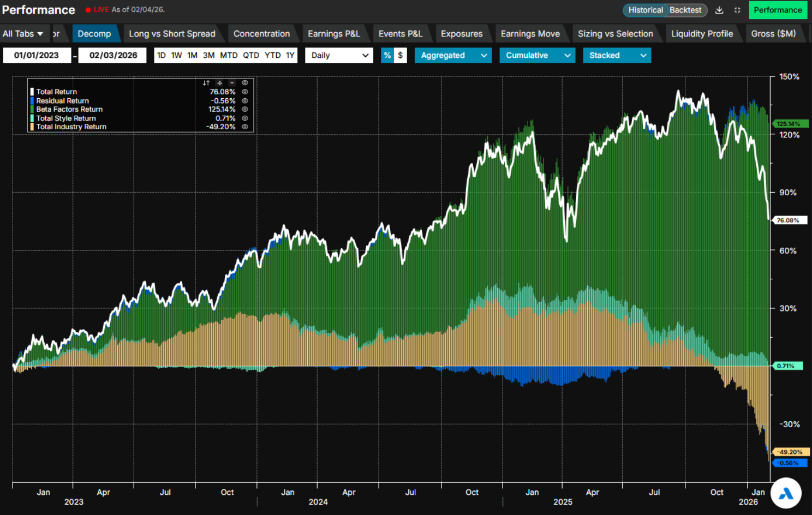Click the green Performance button
This screenshot has width=812, height=515.
coord(778,10)
